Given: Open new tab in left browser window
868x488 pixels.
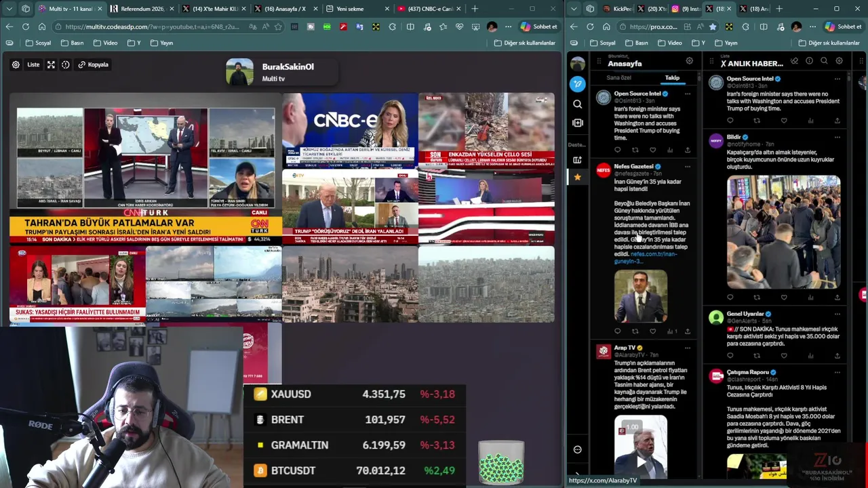Looking at the screenshot, I should 475,9.
